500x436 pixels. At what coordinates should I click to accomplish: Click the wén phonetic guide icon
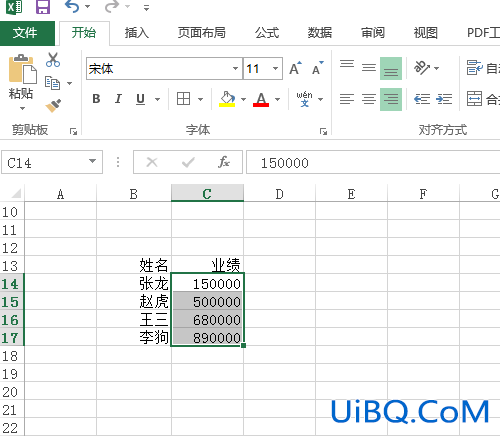(304, 99)
